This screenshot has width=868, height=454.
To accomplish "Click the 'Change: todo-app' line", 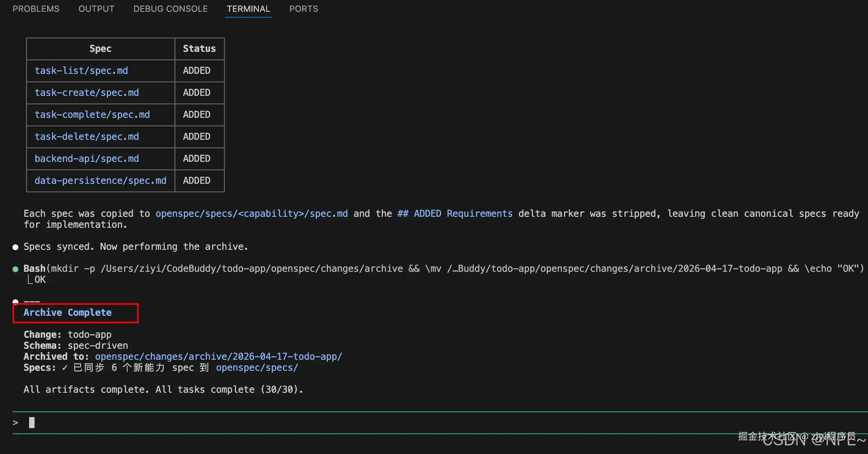I will 68,335.
